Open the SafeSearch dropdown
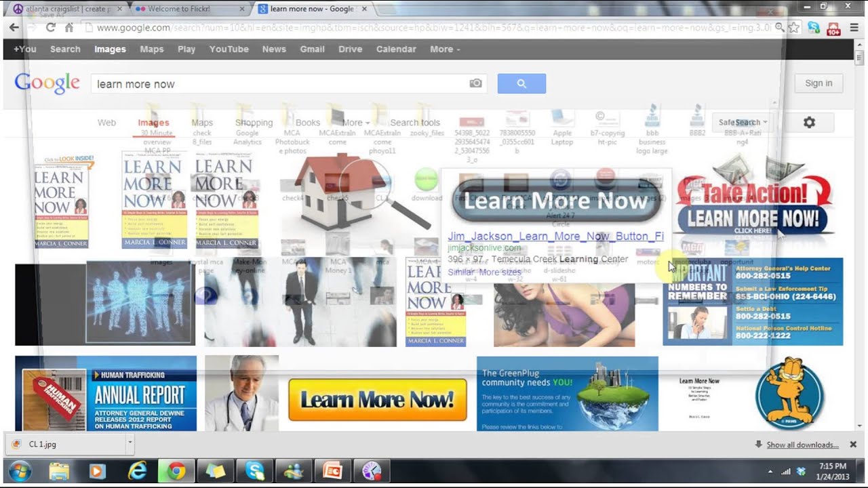 743,123
